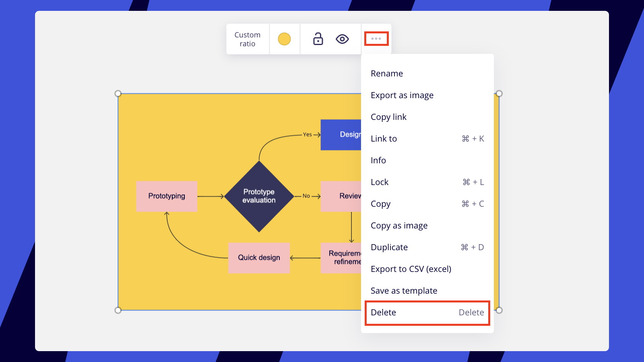This screenshot has height=362, width=644.
Task: Toggle frame visibility with the eye icon
Action: [342, 39]
